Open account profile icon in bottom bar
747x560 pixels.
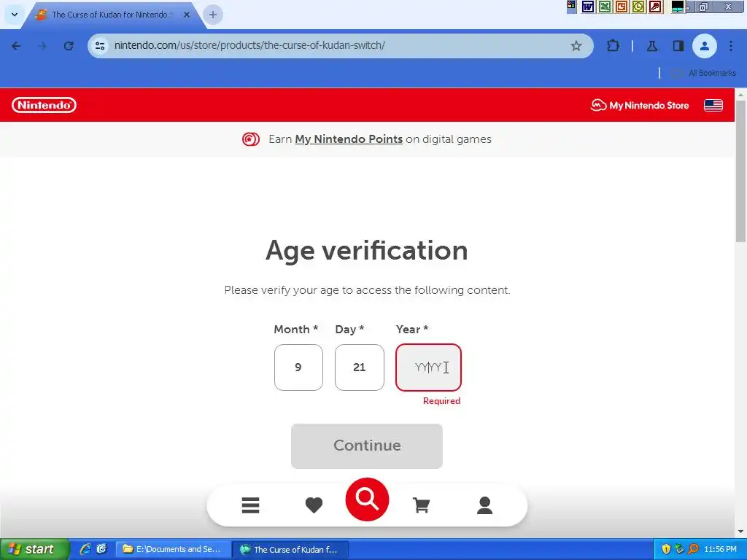point(484,505)
